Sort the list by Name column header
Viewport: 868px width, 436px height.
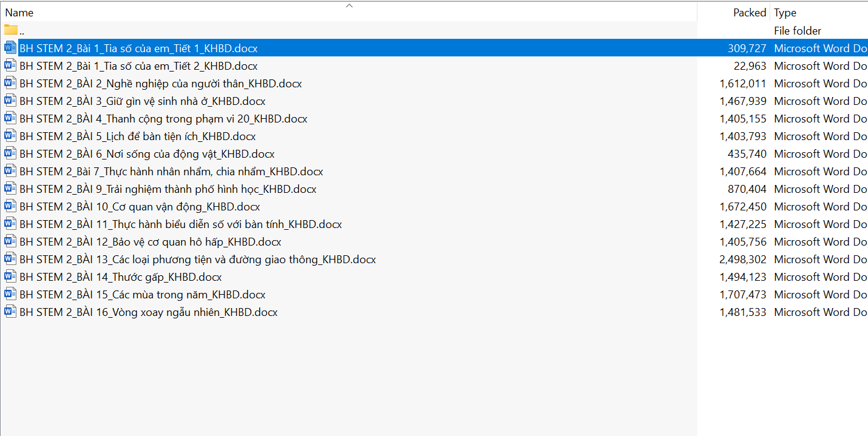coord(19,13)
